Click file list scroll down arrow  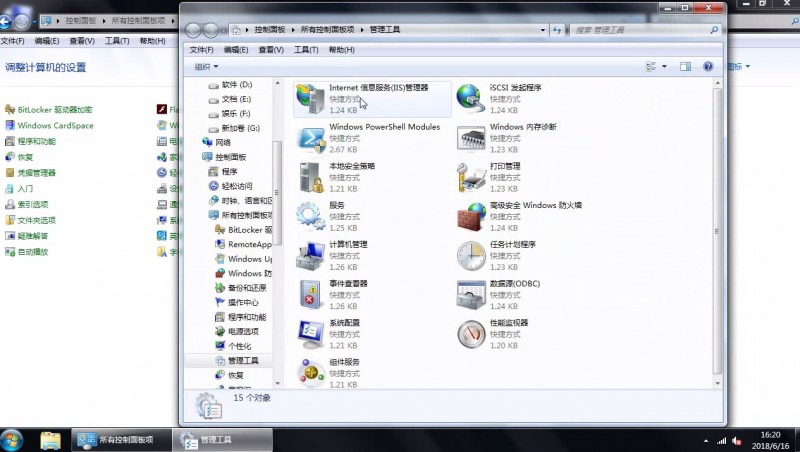[717, 383]
